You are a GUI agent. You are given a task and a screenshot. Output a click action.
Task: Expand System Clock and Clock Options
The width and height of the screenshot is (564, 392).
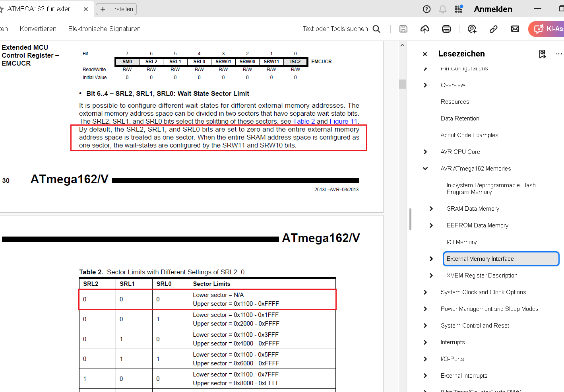tap(425, 292)
